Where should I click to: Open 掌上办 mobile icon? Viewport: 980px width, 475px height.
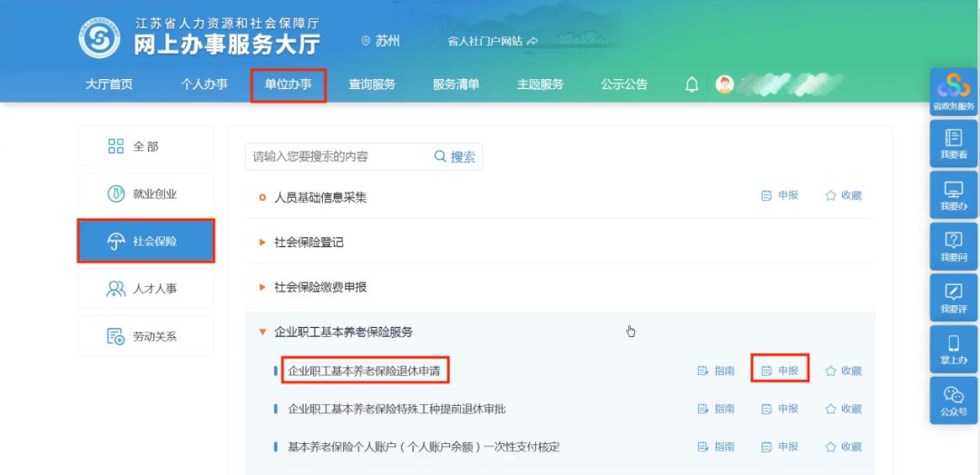click(x=954, y=349)
